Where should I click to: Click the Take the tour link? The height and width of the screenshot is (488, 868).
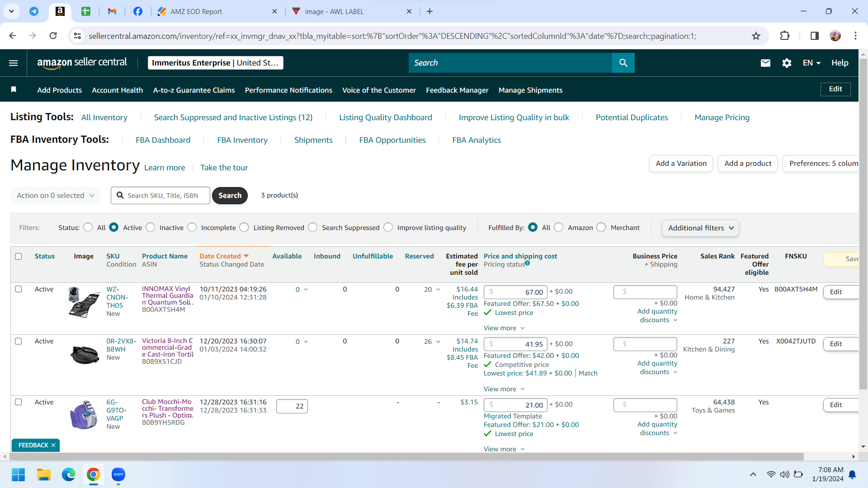[224, 168]
